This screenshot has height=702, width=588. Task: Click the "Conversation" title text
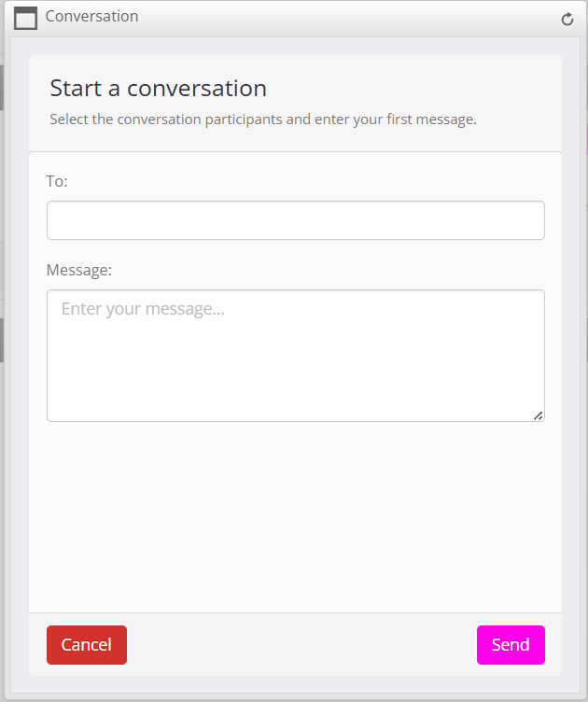point(91,17)
